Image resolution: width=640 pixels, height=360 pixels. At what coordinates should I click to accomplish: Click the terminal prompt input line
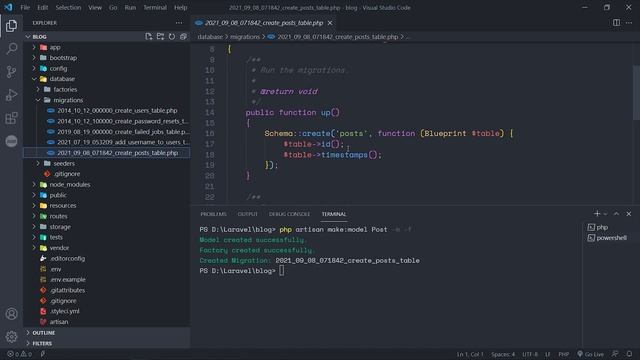click(281, 271)
